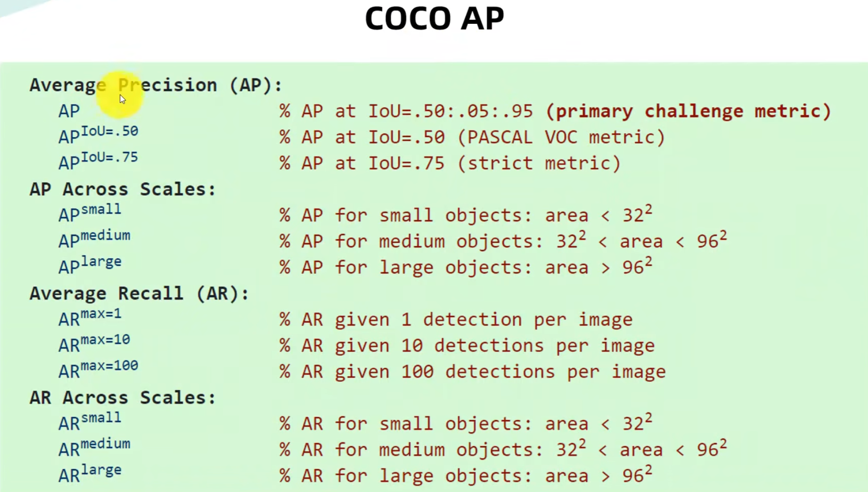Click "% AP for large objects" description

pos(466,266)
